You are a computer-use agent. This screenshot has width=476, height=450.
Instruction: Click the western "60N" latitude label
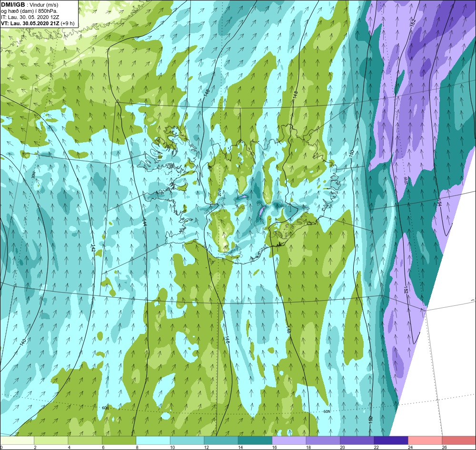[105, 408]
